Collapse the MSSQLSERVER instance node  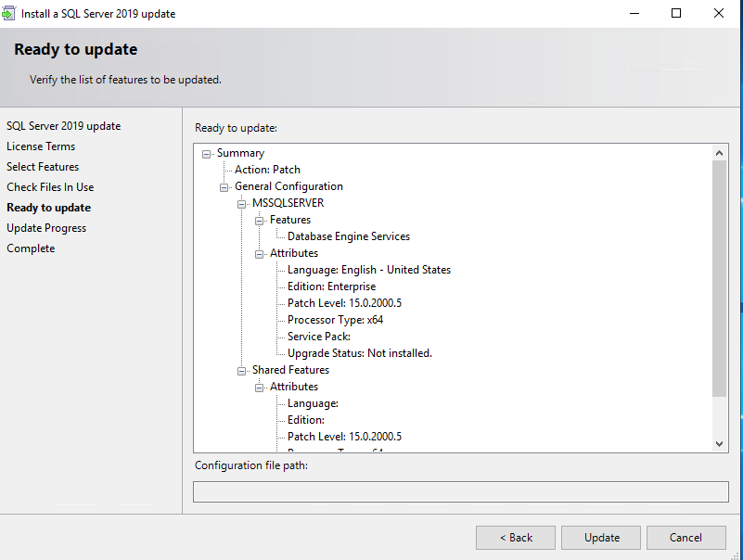click(x=242, y=204)
